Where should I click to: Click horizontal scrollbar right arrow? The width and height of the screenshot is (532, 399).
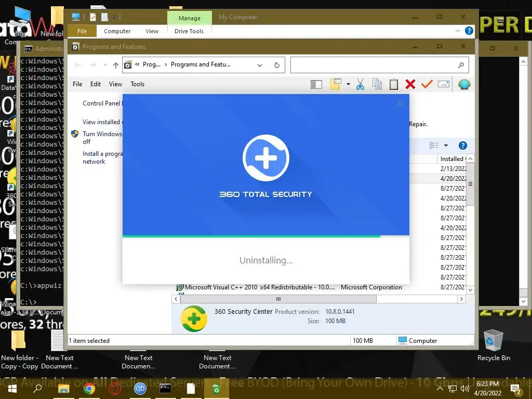[x=461, y=299]
